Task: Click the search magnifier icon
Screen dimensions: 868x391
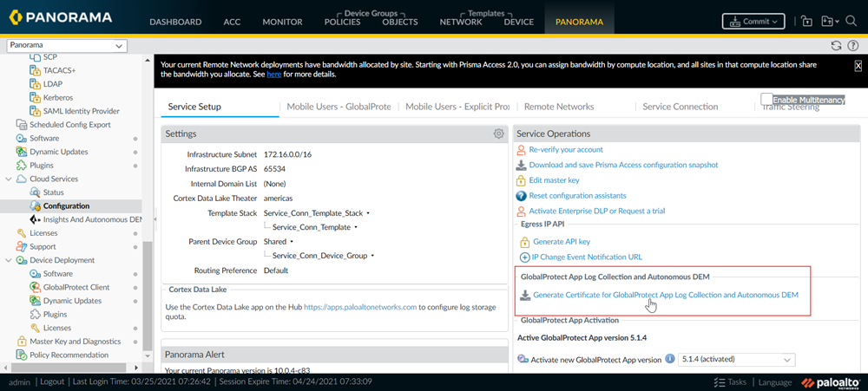Action: coord(853,21)
